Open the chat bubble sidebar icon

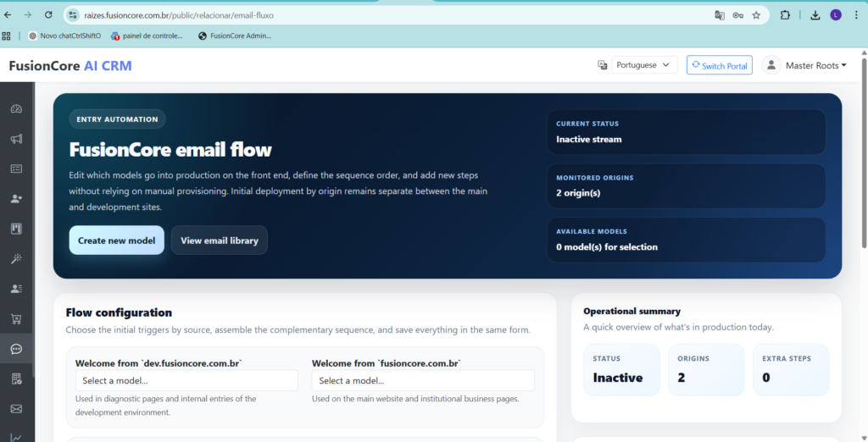[x=16, y=349]
